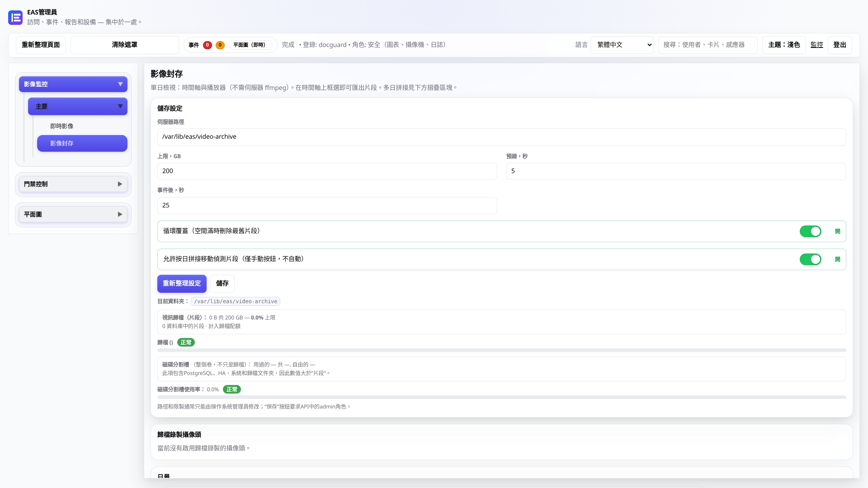Click the 事件後，秒 input field
The height and width of the screenshot is (488, 868).
(327, 205)
